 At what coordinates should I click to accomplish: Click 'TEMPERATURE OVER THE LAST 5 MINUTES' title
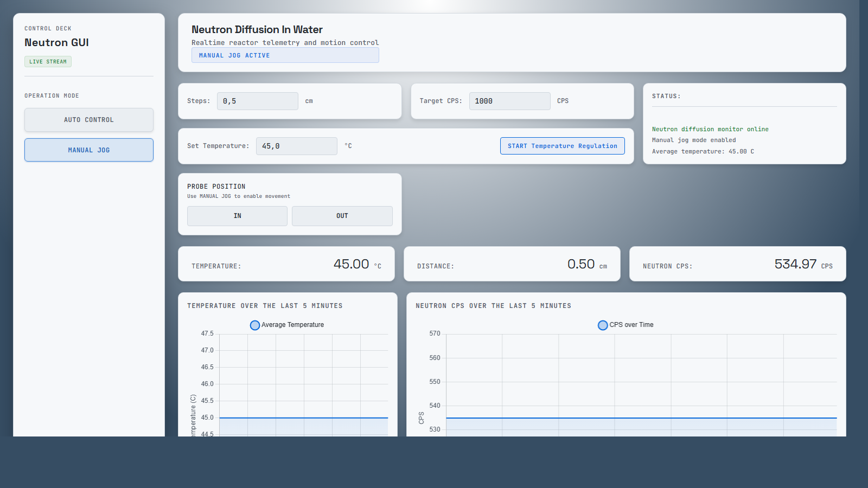pyautogui.click(x=265, y=306)
